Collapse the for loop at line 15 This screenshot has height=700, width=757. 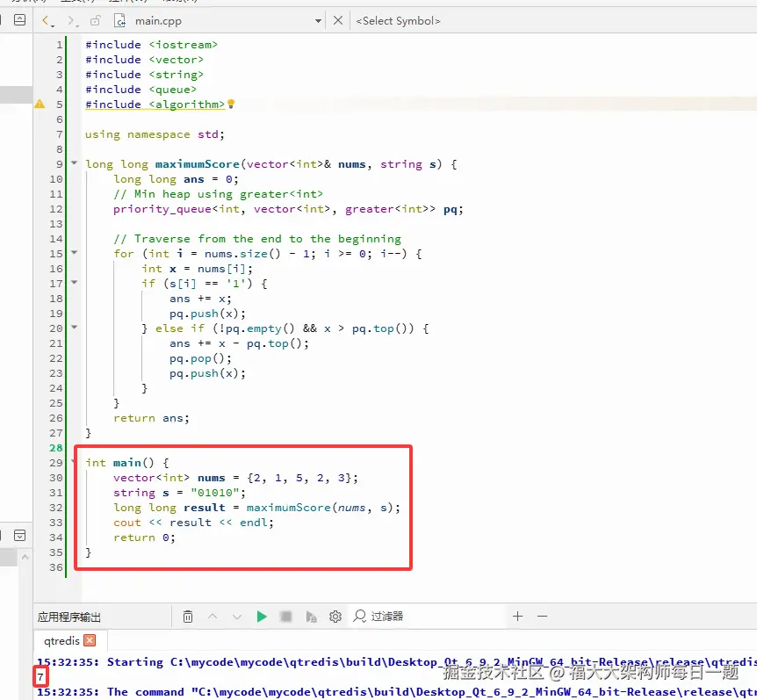(75, 252)
